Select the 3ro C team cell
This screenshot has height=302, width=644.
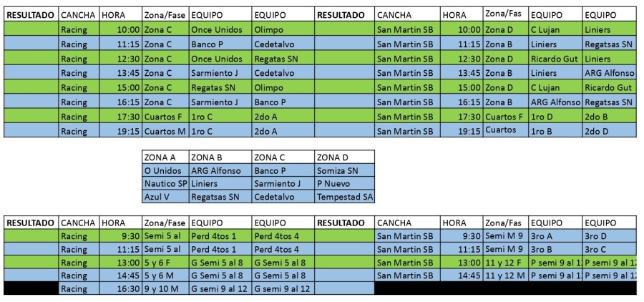[609, 250]
